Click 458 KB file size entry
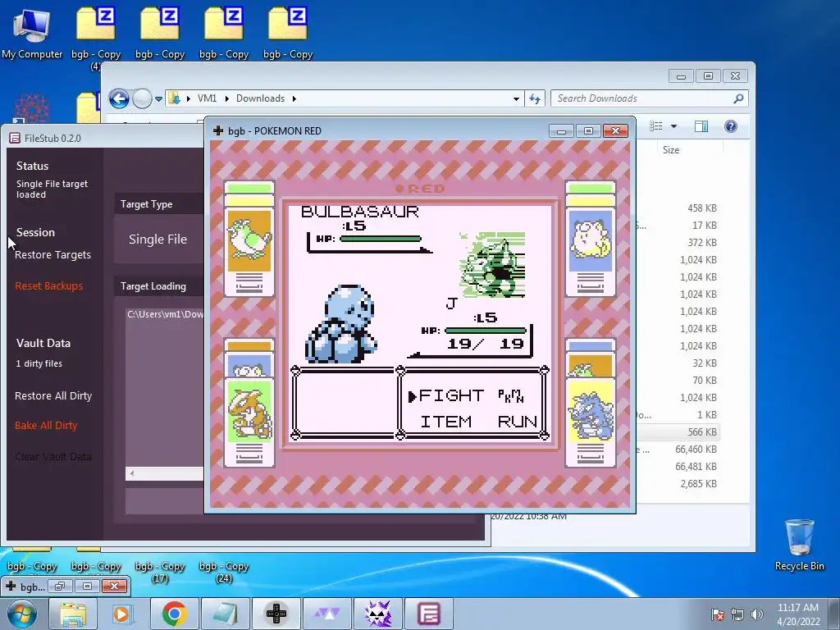Screen dimensions: 840x630 (x=702, y=208)
